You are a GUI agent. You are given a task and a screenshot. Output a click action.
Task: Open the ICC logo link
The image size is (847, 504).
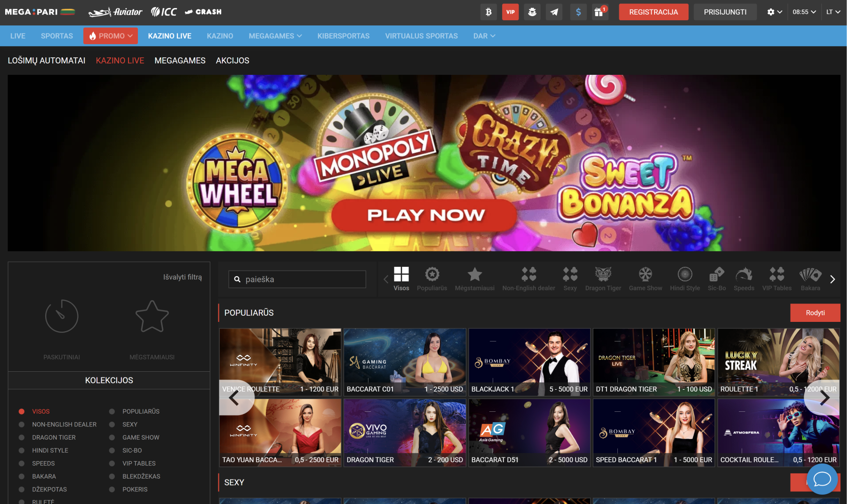(164, 12)
